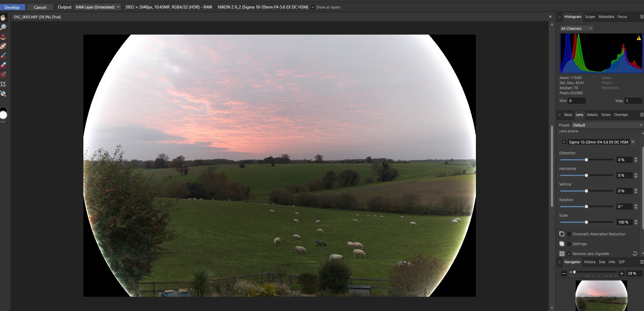644x311 pixels.
Task: Click the Distortion value stepper arrows
Action: 636,160
